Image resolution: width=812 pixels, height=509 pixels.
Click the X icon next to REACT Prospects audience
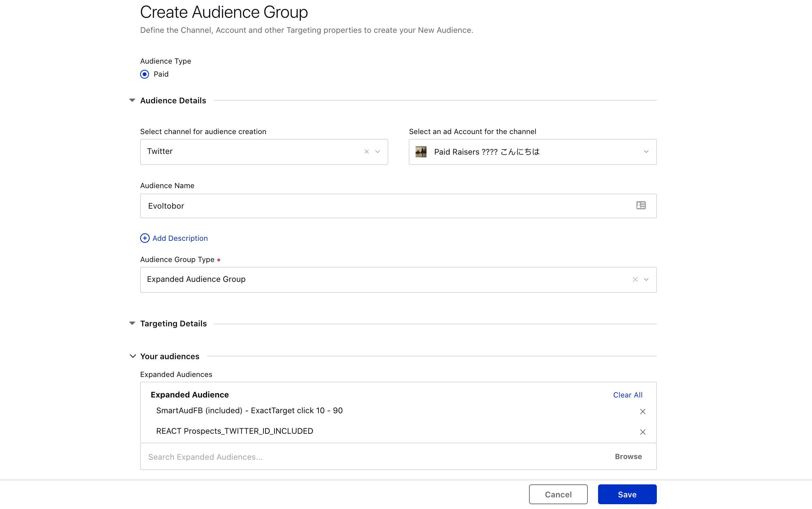643,432
